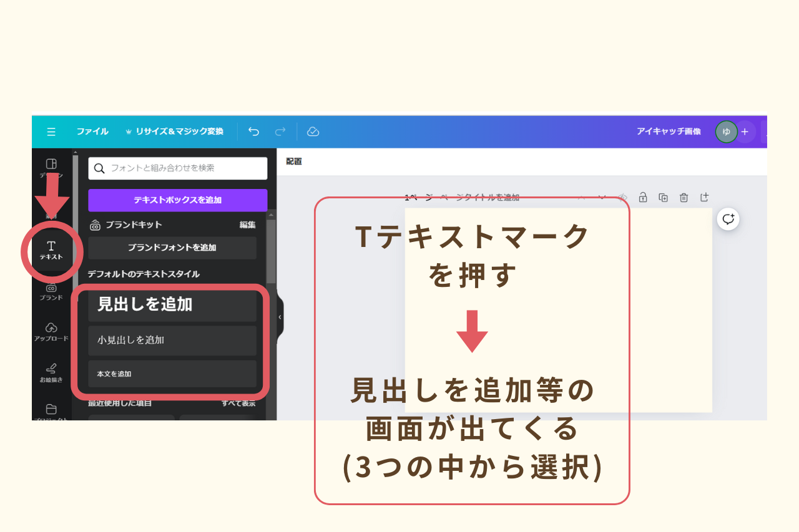The width and height of the screenshot is (799, 532).
Task: Click the font search field
Action: [x=178, y=168]
